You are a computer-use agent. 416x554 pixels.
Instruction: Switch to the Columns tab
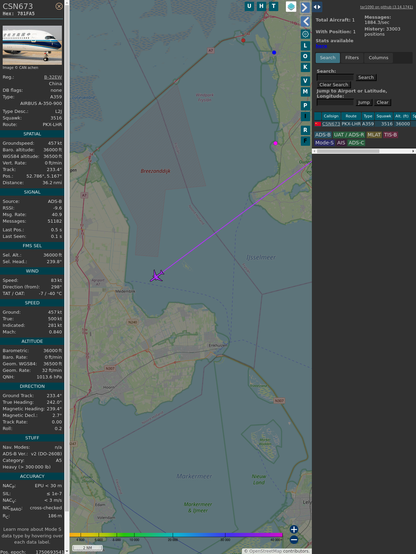point(379,58)
